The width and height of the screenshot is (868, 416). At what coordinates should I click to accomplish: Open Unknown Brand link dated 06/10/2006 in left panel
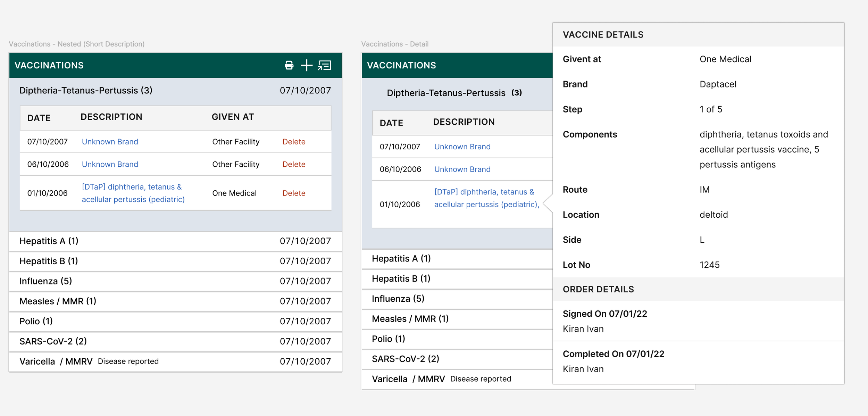pos(110,164)
